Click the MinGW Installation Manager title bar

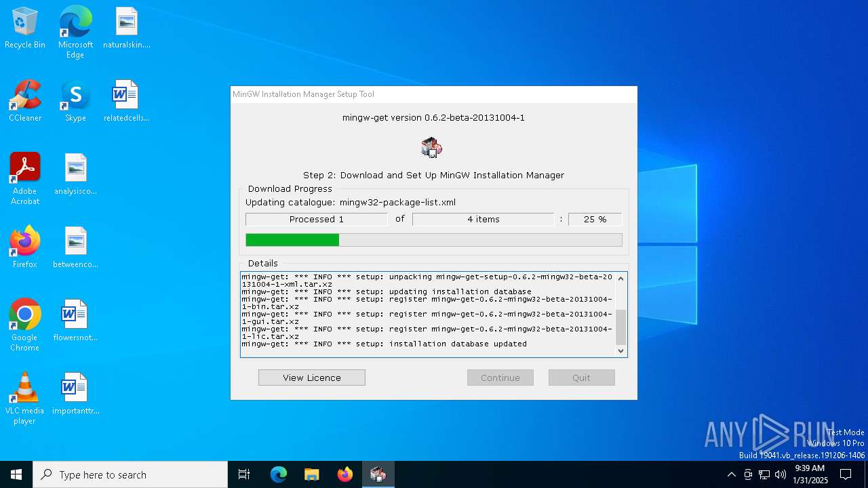pos(434,94)
